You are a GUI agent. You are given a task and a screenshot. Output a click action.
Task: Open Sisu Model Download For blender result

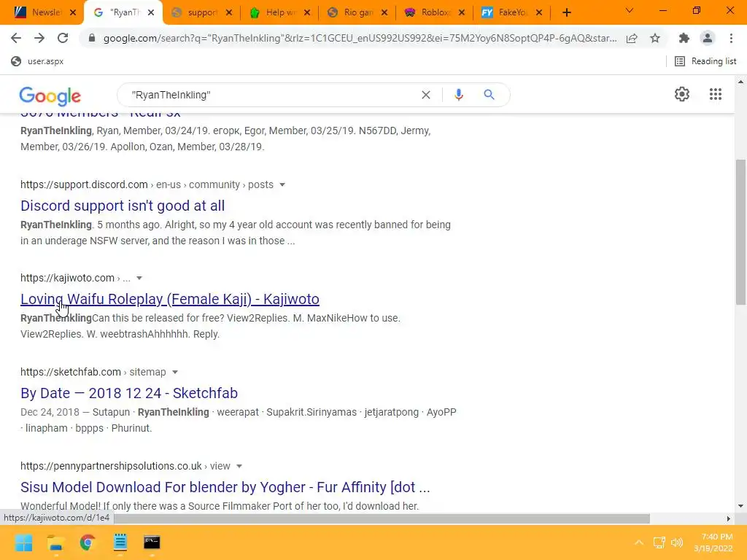pos(225,487)
